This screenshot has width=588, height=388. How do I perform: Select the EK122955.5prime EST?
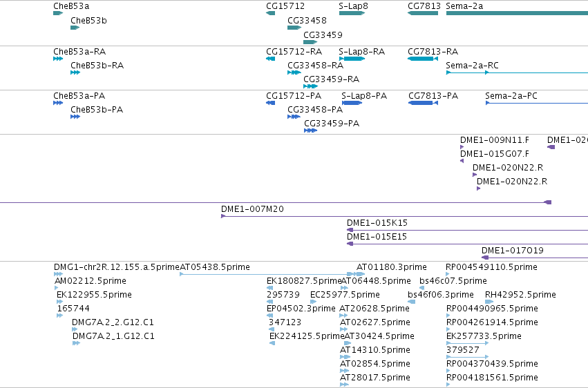point(59,302)
